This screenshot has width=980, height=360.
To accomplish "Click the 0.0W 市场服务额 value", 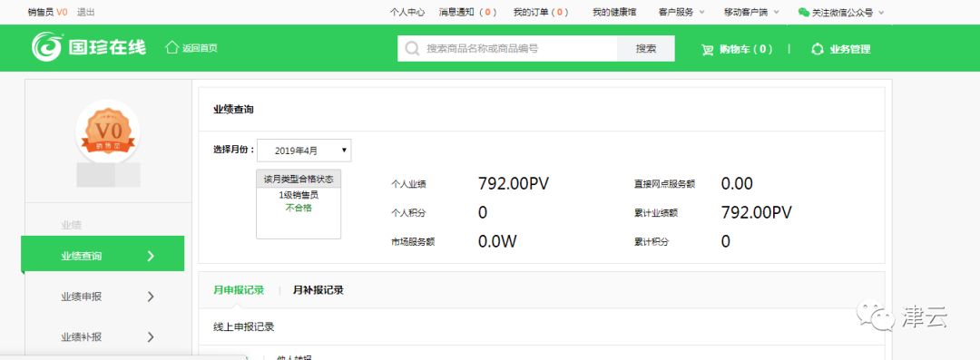I will click(497, 241).
